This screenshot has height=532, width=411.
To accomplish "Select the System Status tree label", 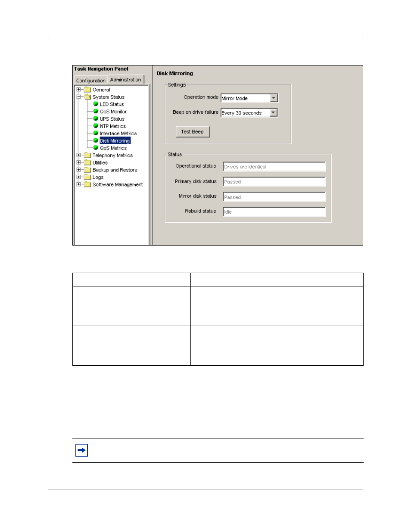I will pyautogui.click(x=109, y=97).
